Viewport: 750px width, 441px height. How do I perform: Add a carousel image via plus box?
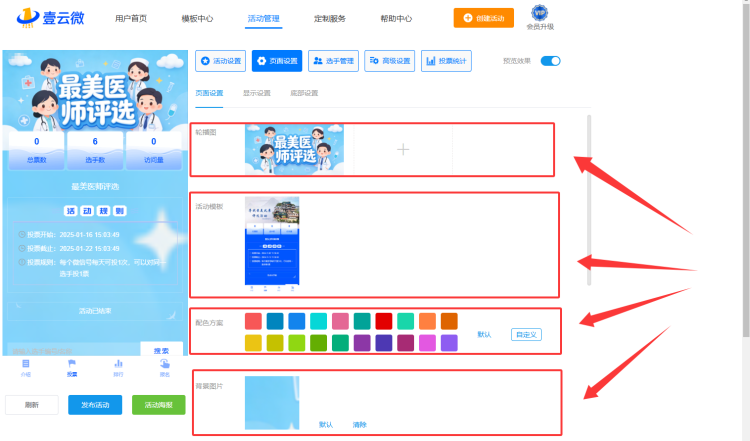pos(403,149)
